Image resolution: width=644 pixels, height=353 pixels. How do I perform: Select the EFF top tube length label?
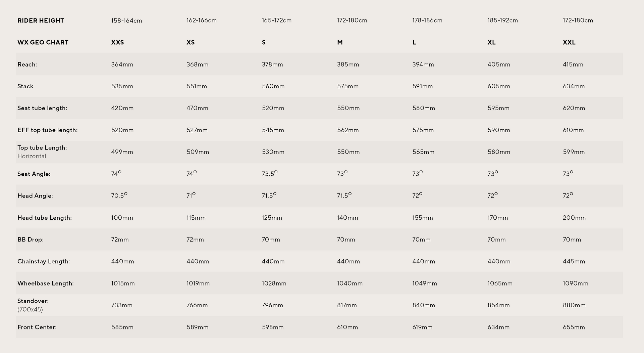pos(47,130)
